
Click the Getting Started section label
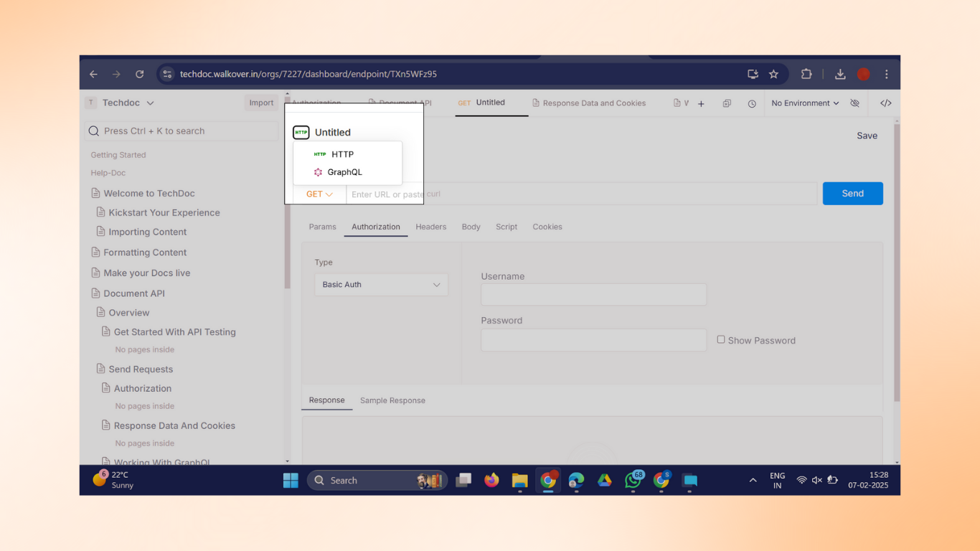(x=118, y=155)
